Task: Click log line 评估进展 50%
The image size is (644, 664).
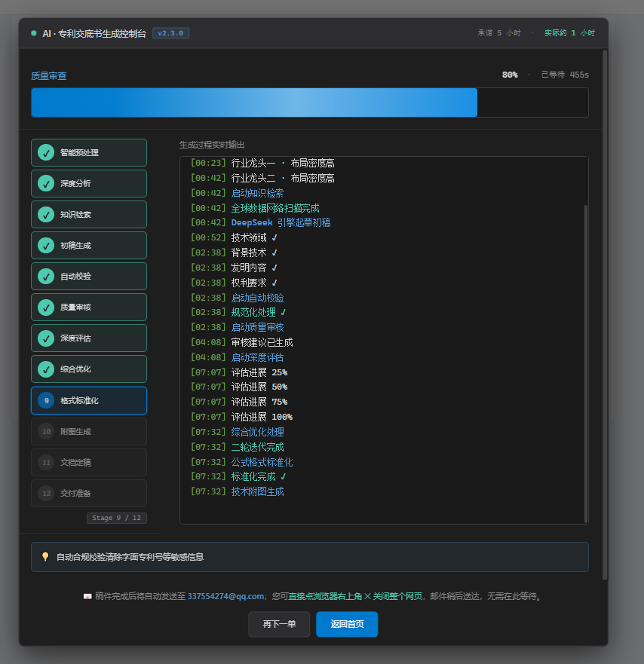Action: point(259,387)
